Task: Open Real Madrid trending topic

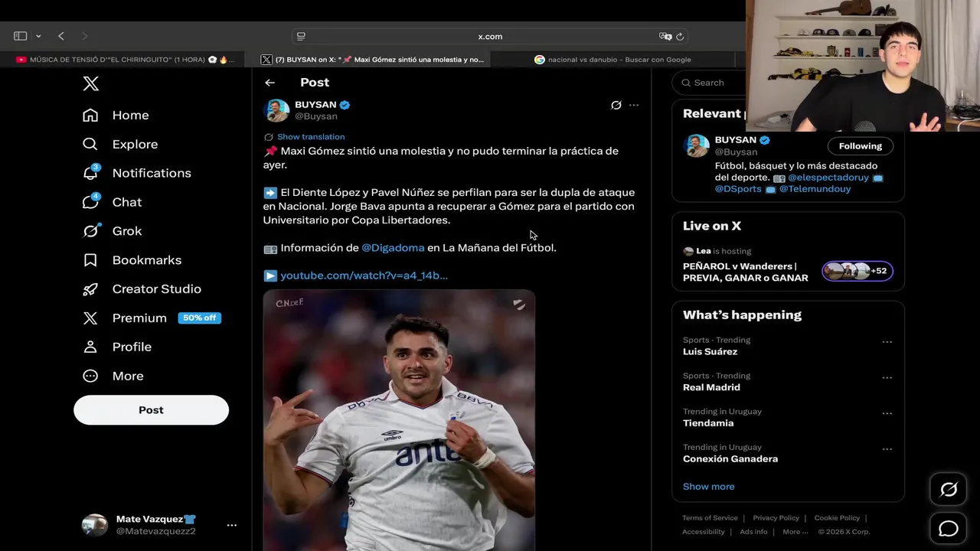Action: (711, 387)
